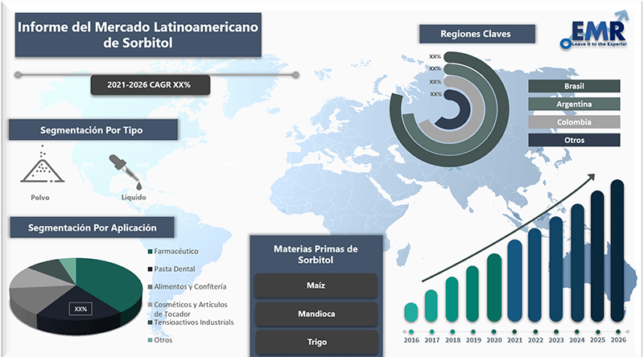The height and width of the screenshot is (357, 644).
Task: Click the Brasil region button
Action: 574,86
